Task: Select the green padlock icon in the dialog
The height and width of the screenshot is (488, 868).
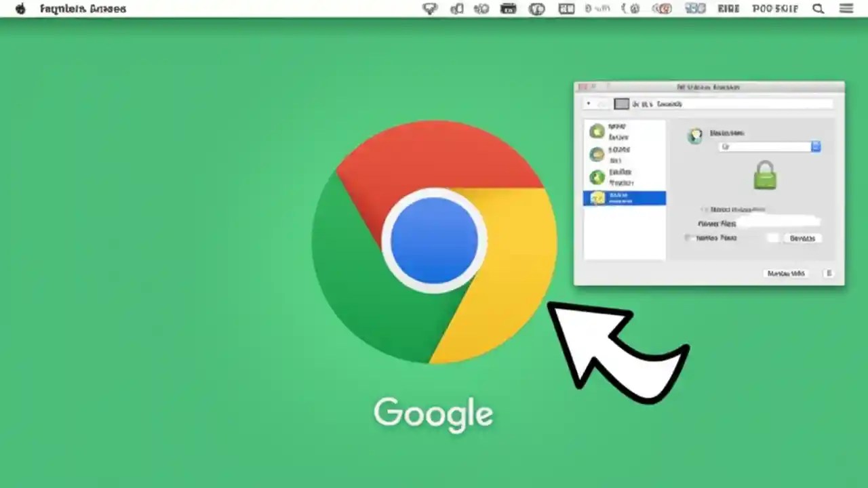Action: click(x=765, y=176)
